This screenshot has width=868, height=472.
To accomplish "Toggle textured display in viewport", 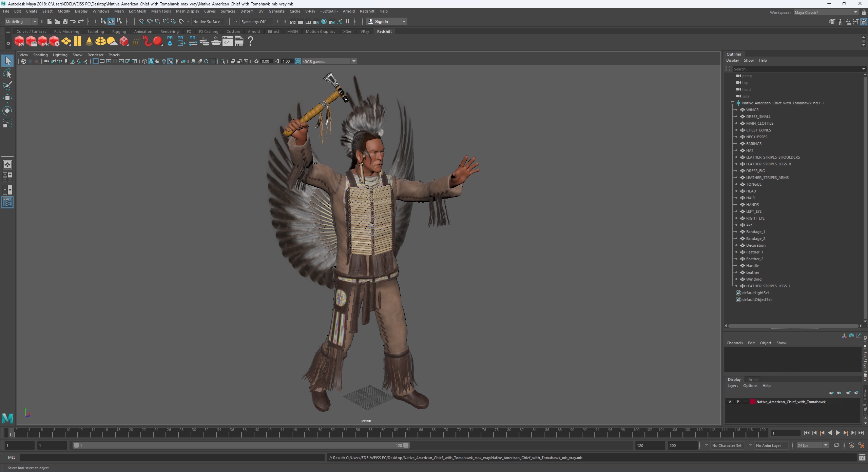I will point(170,61).
